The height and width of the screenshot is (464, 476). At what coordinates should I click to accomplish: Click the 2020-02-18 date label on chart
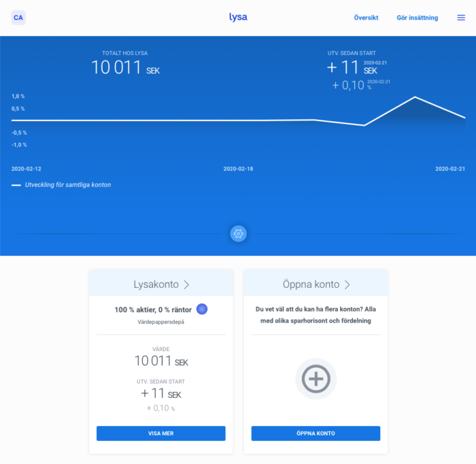pyautogui.click(x=238, y=169)
